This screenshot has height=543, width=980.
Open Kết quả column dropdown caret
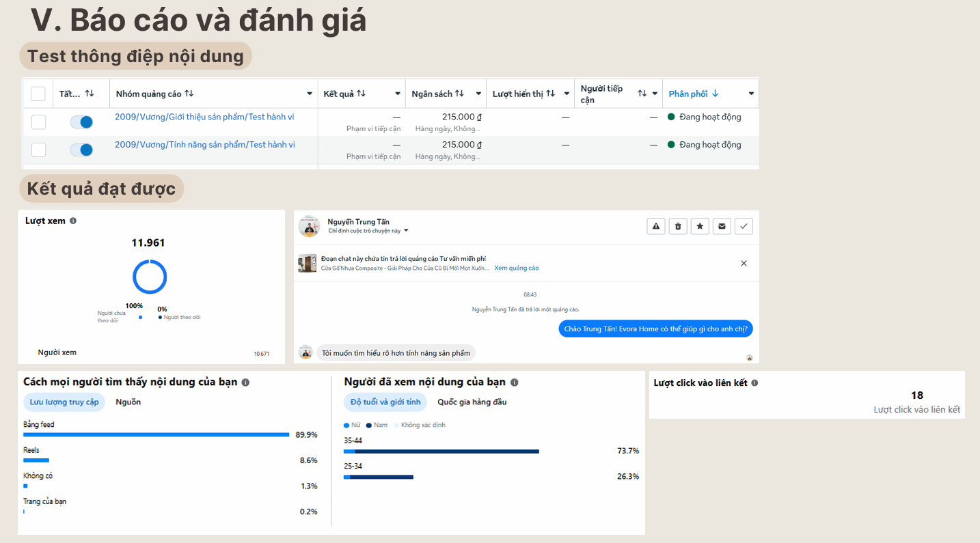398,94
